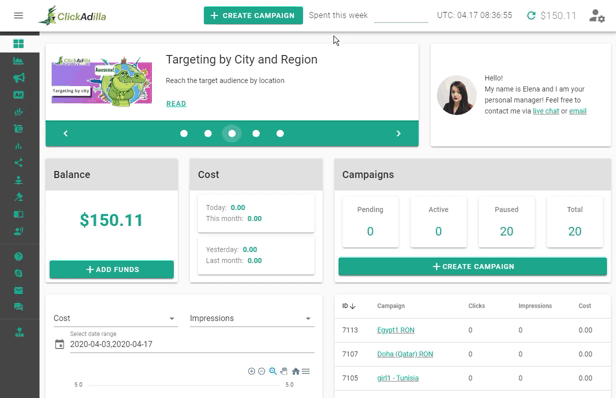Refresh the balance with the reload icon

[x=531, y=16]
